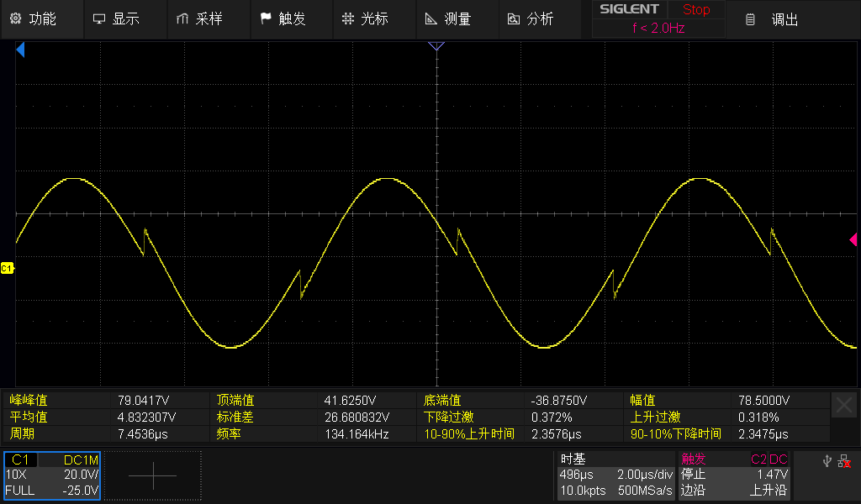Click the 顶端值 measurement label
The height and width of the screenshot is (504, 861).
[235, 401]
